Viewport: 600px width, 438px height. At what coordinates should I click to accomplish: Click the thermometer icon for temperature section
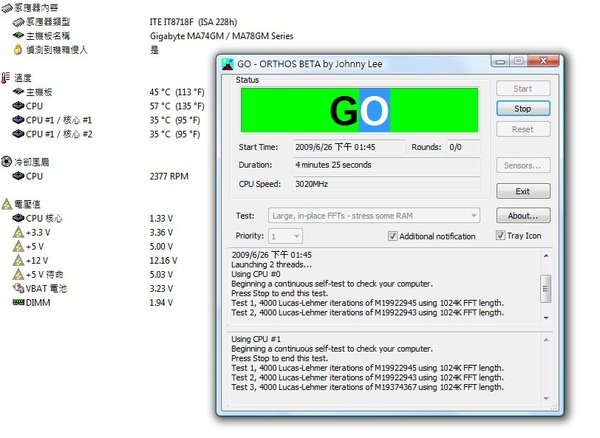point(6,78)
